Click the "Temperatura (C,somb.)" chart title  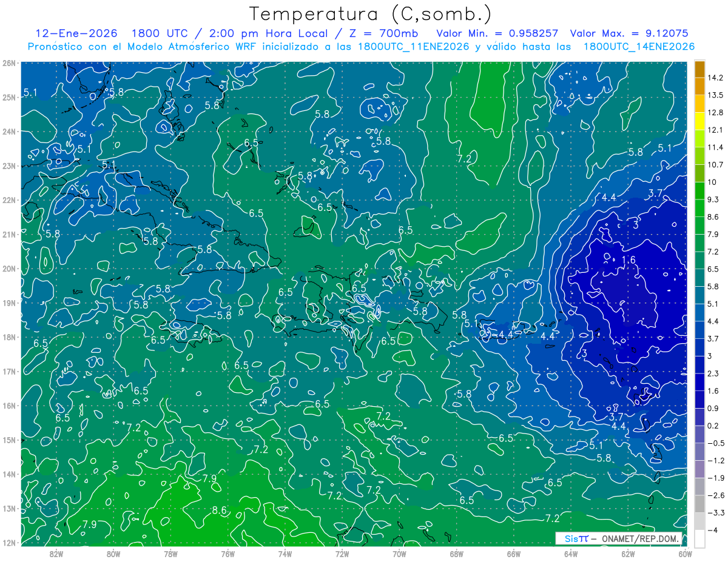pos(370,14)
